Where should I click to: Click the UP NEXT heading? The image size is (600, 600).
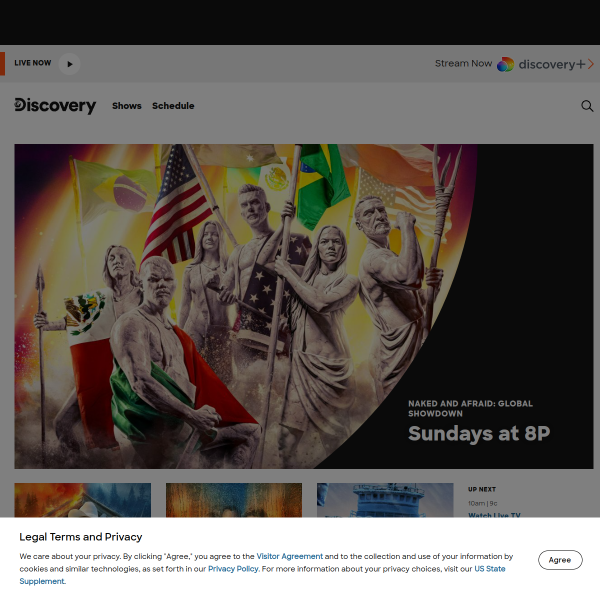point(482,489)
